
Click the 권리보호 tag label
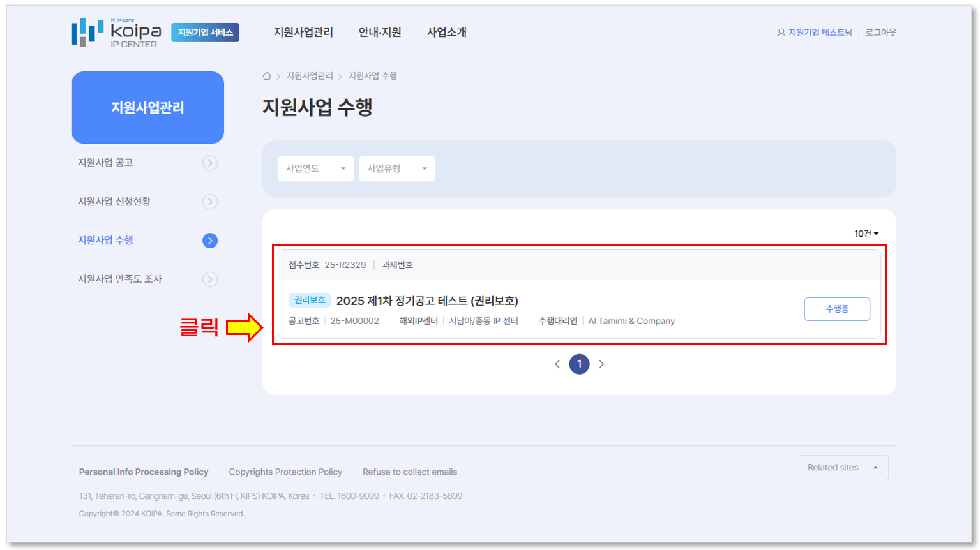(x=310, y=300)
